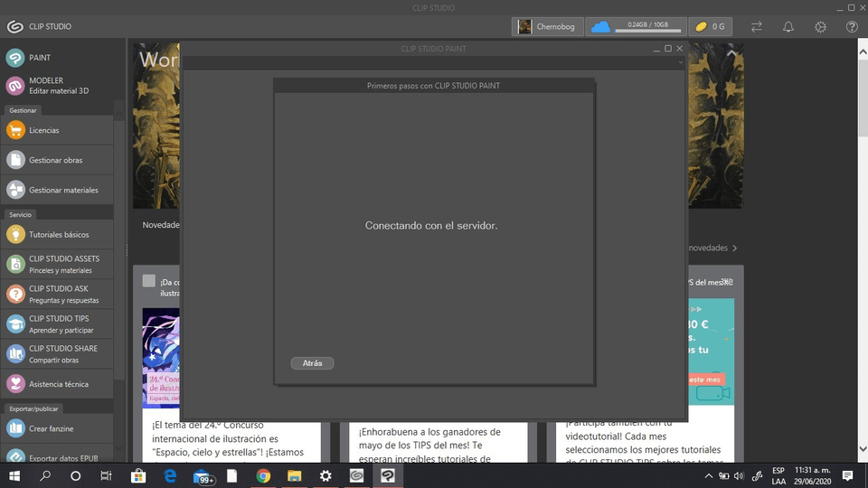Expand the novedades arrow link
Image resolution: width=868 pixels, height=488 pixels.
(734, 248)
